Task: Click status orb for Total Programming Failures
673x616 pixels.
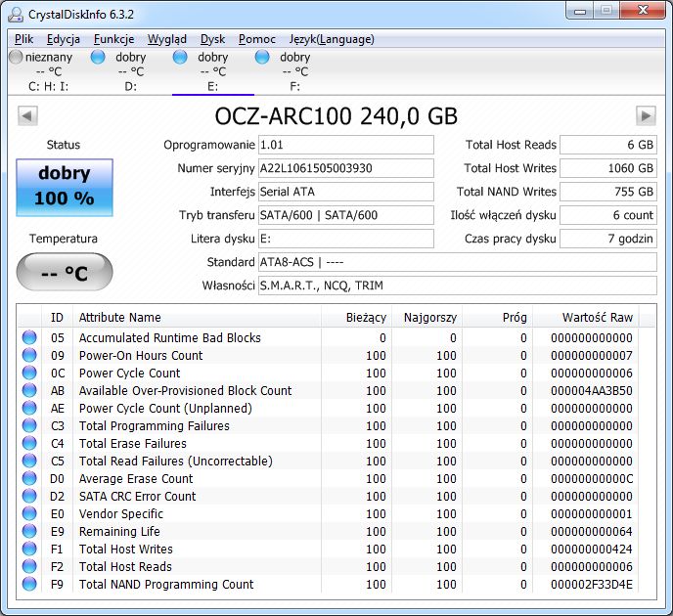Action: point(29,425)
